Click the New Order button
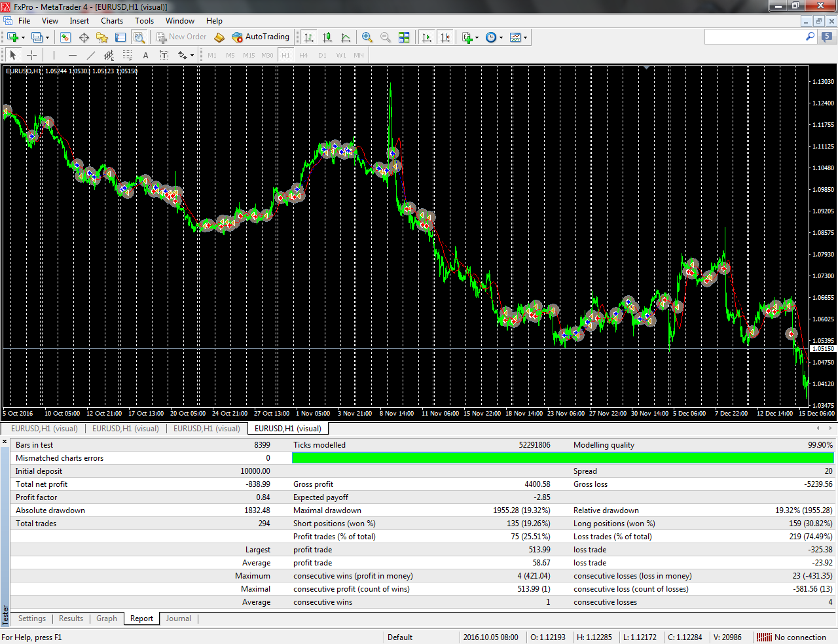 181,37
